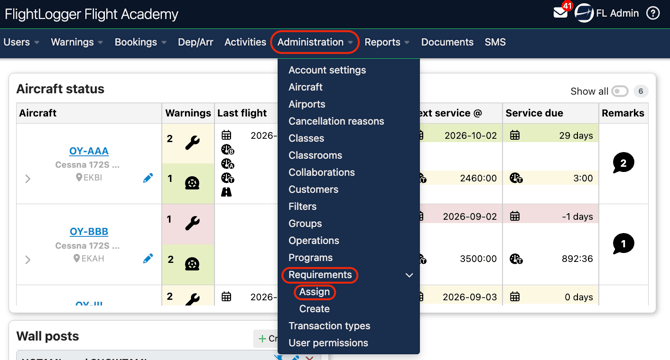Open the SMS page

point(495,42)
